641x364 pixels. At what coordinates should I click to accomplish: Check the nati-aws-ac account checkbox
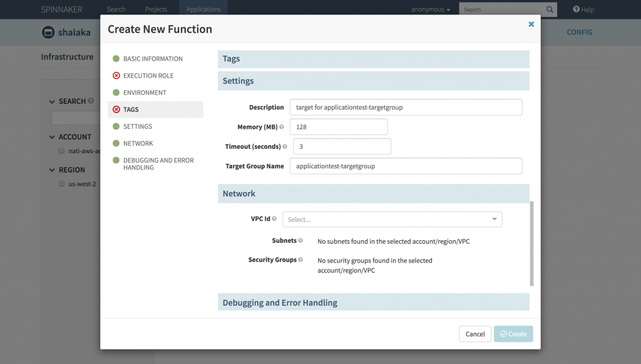point(61,150)
